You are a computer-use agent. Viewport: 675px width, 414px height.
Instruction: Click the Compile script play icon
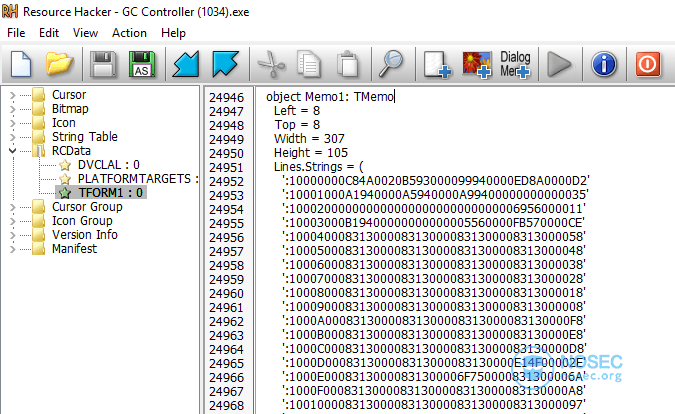pos(559,65)
